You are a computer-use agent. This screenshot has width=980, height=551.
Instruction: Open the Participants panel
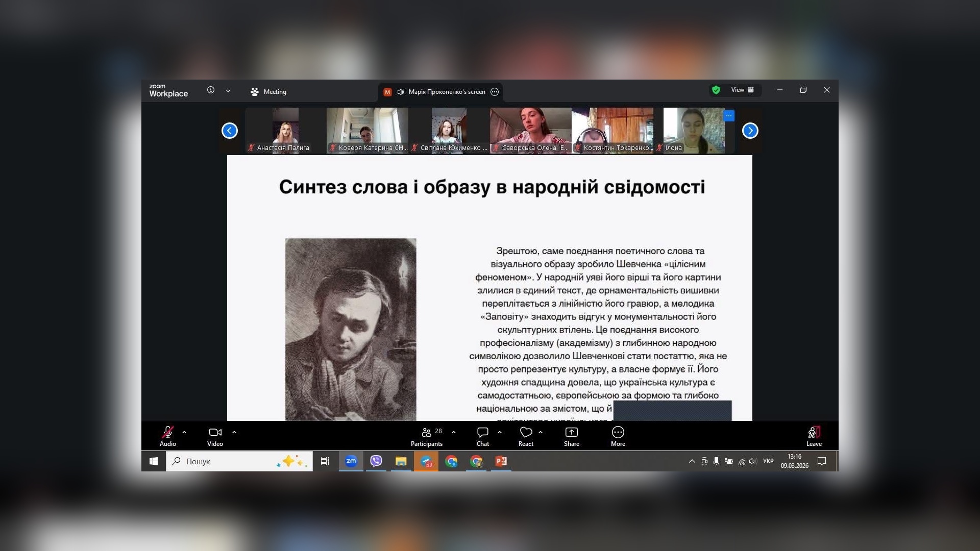click(x=427, y=436)
